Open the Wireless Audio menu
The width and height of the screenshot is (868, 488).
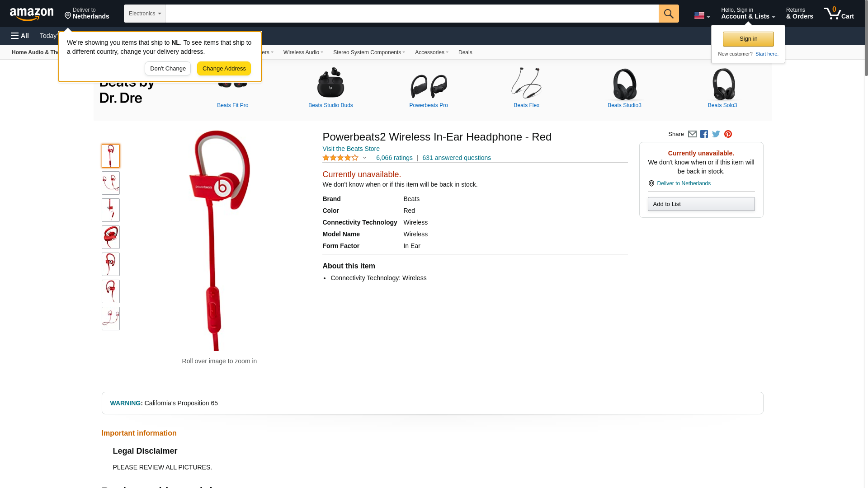click(x=303, y=52)
